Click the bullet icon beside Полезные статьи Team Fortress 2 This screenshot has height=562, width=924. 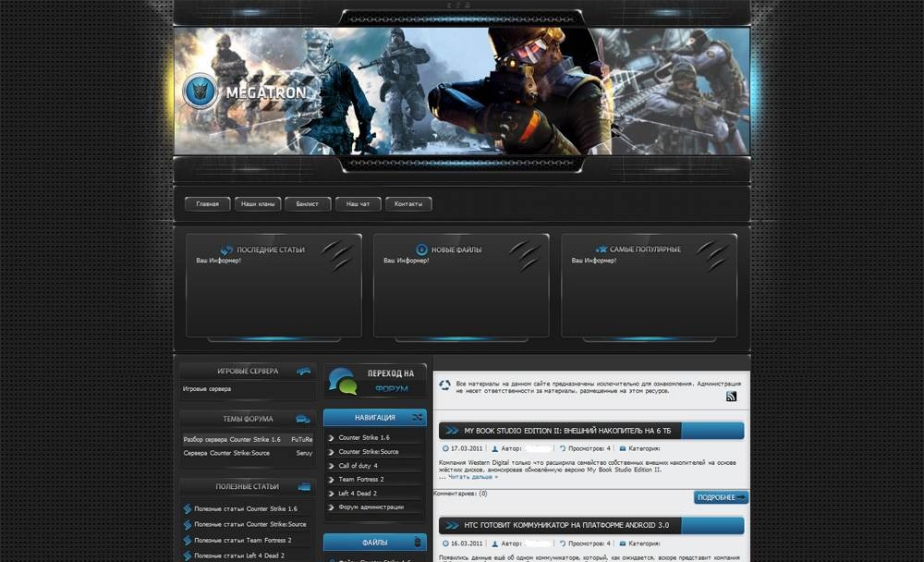pos(188,540)
